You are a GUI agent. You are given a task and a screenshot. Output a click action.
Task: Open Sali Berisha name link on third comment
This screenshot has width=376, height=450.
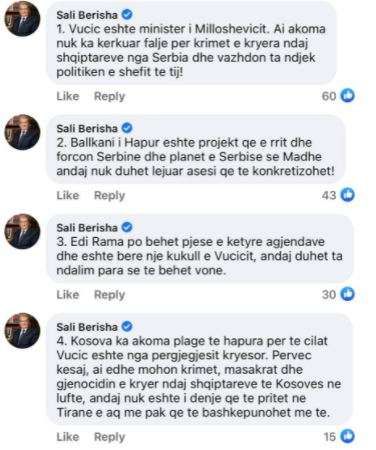(x=87, y=228)
